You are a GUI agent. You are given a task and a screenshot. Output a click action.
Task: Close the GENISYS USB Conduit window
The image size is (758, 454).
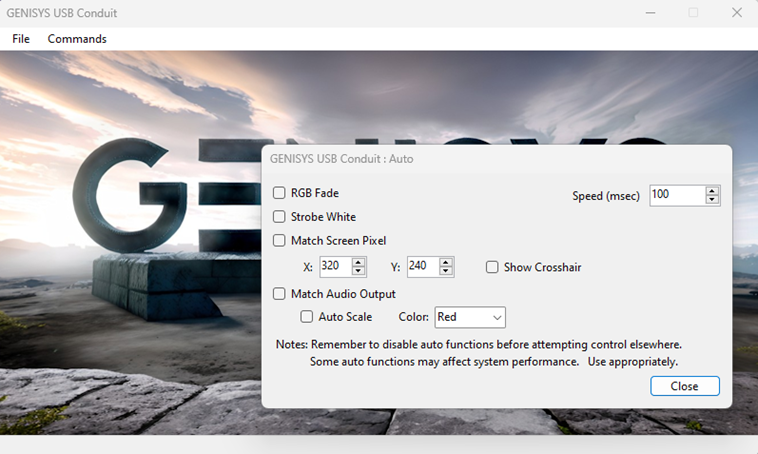pyautogui.click(x=737, y=13)
